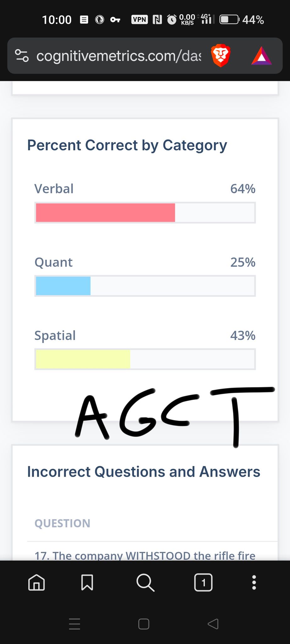Image resolution: width=290 pixels, height=644 pixels.
Task: Open question 17 about WITHSTOOD rifle fire
Action: coord(145,555)
